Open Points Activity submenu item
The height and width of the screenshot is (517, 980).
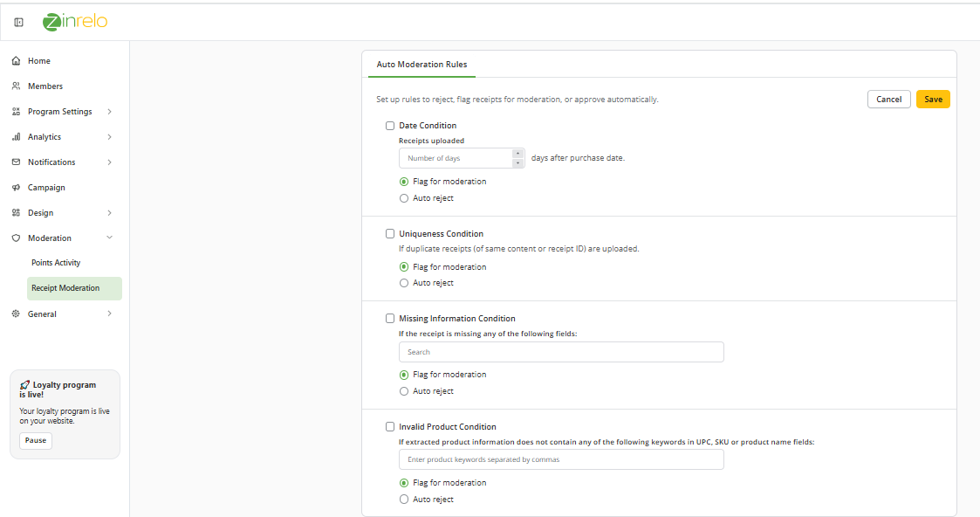point(56,263)
